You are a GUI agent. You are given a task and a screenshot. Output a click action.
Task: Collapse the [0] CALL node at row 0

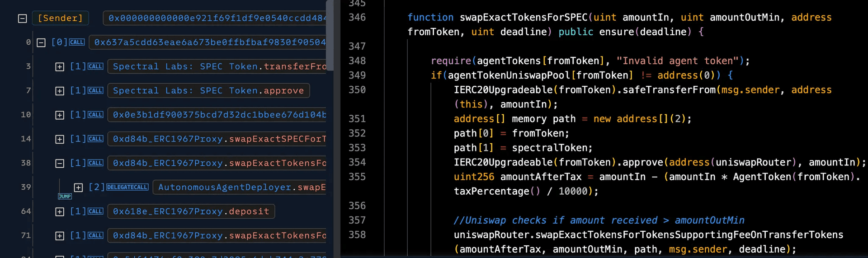click(41, 42)
